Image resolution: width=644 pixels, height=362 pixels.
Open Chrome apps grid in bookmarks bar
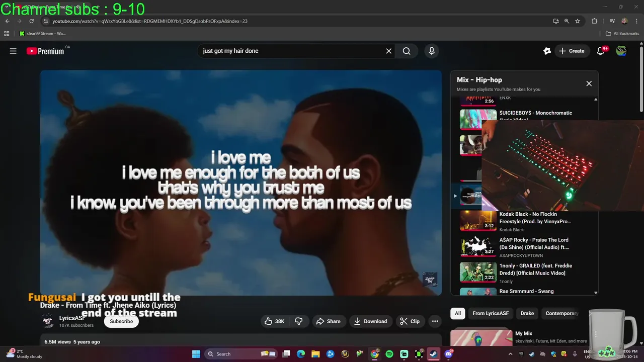coord(7,34)
